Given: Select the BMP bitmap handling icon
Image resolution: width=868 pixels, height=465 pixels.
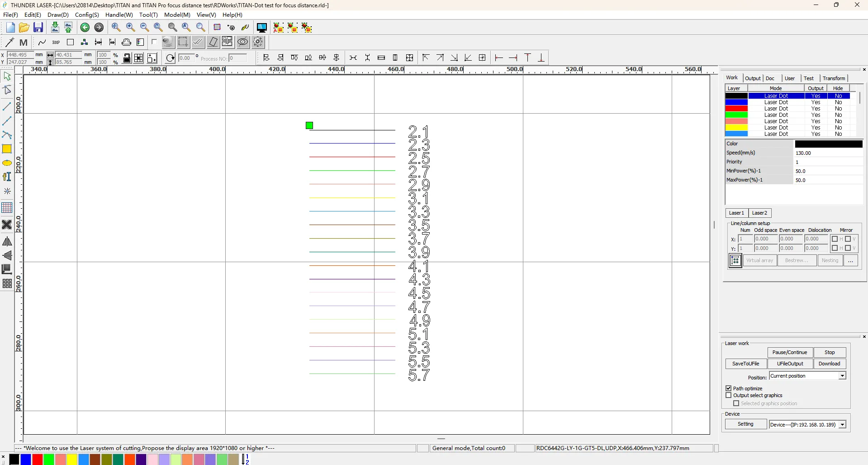Looking at the screenshot, I should (56, 43).
